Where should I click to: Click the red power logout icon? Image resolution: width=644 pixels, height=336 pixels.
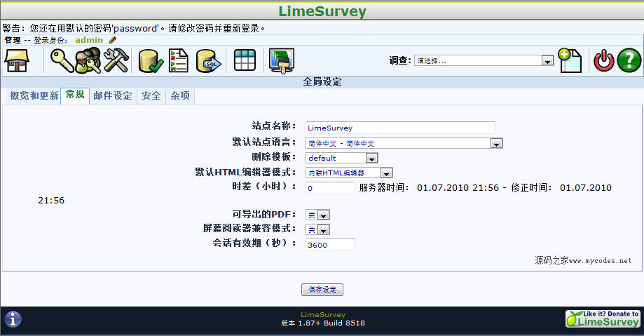click(604, 60)
